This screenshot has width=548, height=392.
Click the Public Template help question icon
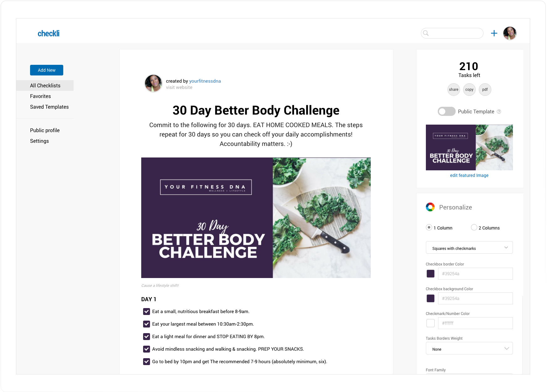point(499,112)
